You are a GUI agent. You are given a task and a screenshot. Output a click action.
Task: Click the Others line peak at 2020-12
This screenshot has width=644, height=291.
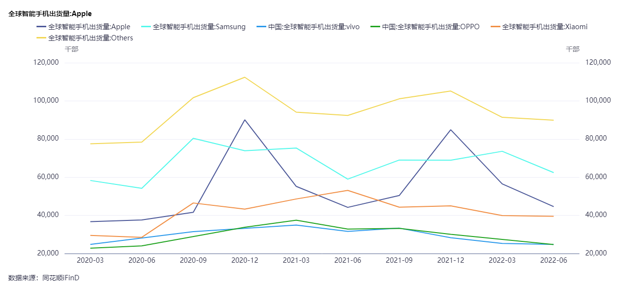245,77
